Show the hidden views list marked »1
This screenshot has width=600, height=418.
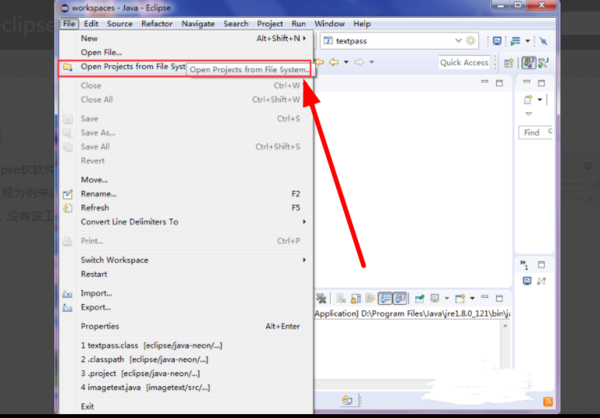click(x=524, y=265)
